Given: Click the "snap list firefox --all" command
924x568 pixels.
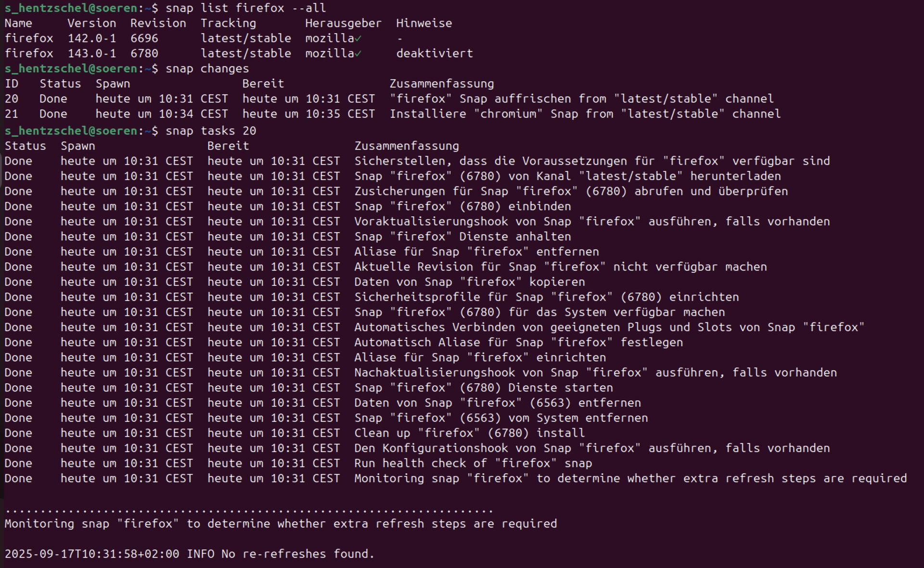Looking at the screenshot, I should pyautogui.click(x=245, y=8).
